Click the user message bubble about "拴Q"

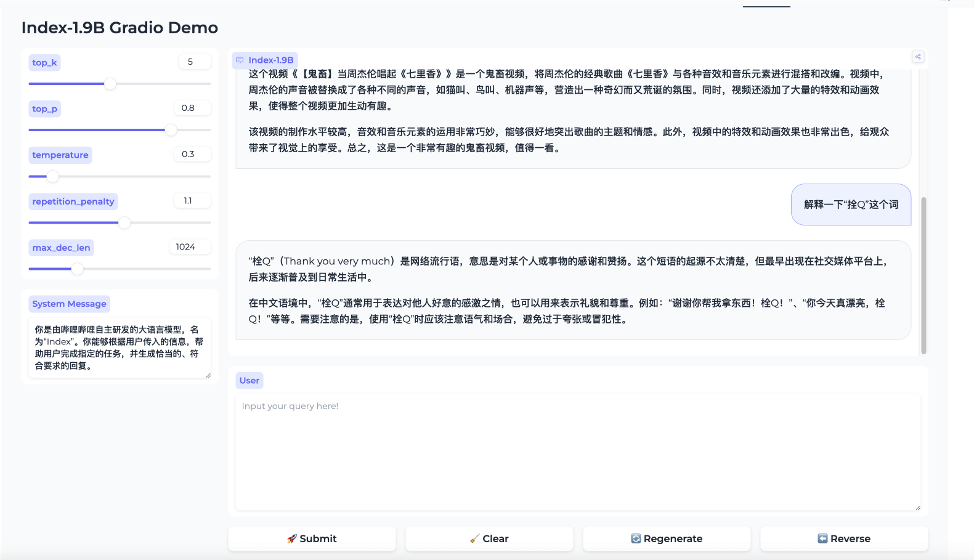click(851, 205)
